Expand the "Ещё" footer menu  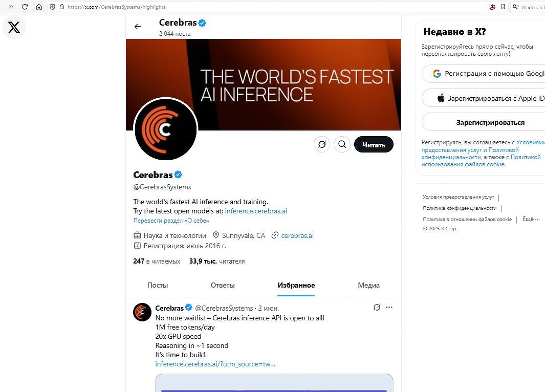[x=531, y=219]
